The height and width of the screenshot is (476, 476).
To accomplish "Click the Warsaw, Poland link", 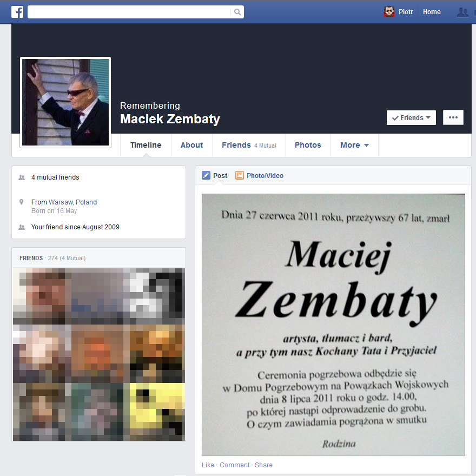I will [73, 202].
